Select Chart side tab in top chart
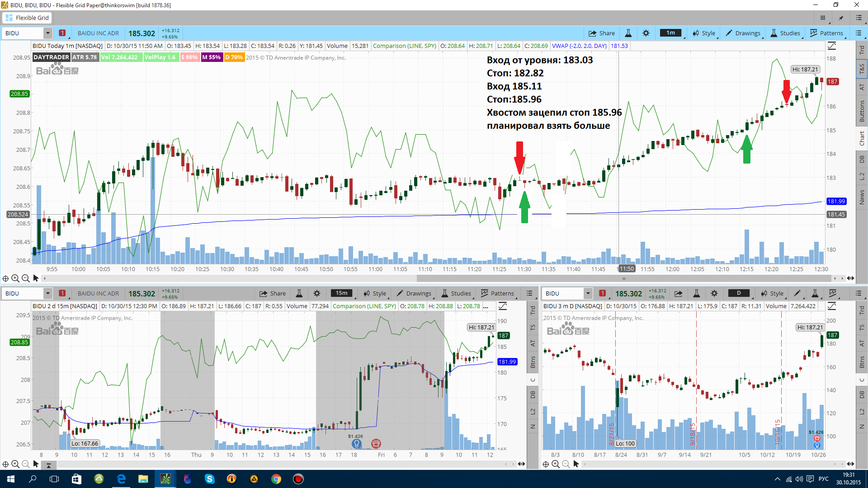868x488 pixels. (x=862, y=138)
